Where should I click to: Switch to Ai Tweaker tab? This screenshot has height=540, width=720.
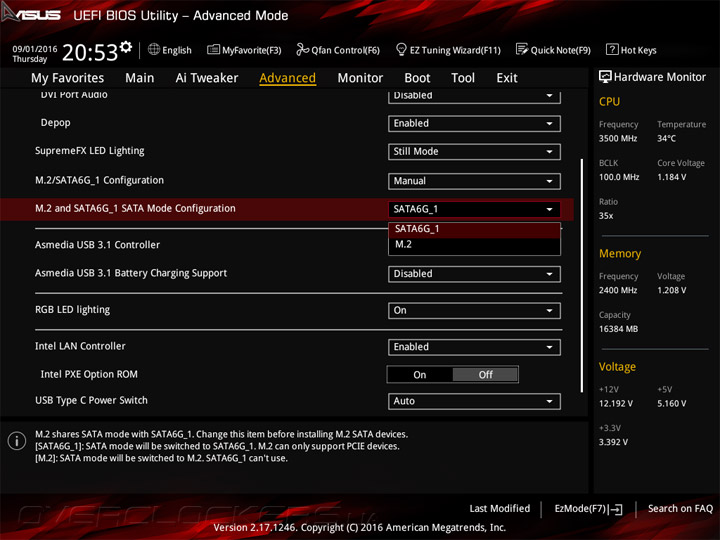point(207,78)
